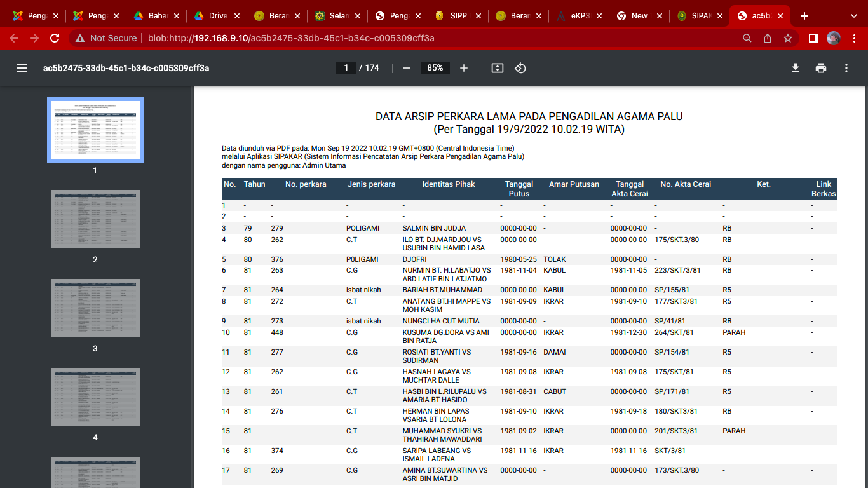Click the zoom in plus button

click(464, 68)
